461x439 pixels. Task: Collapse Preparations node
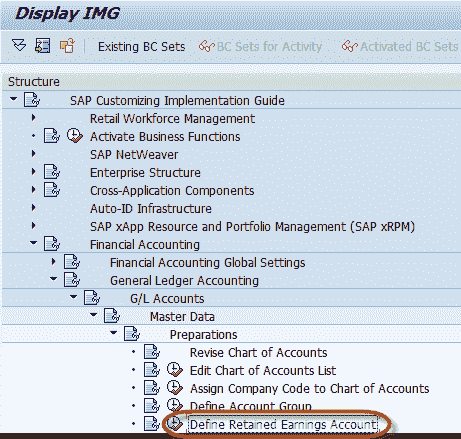113,333
